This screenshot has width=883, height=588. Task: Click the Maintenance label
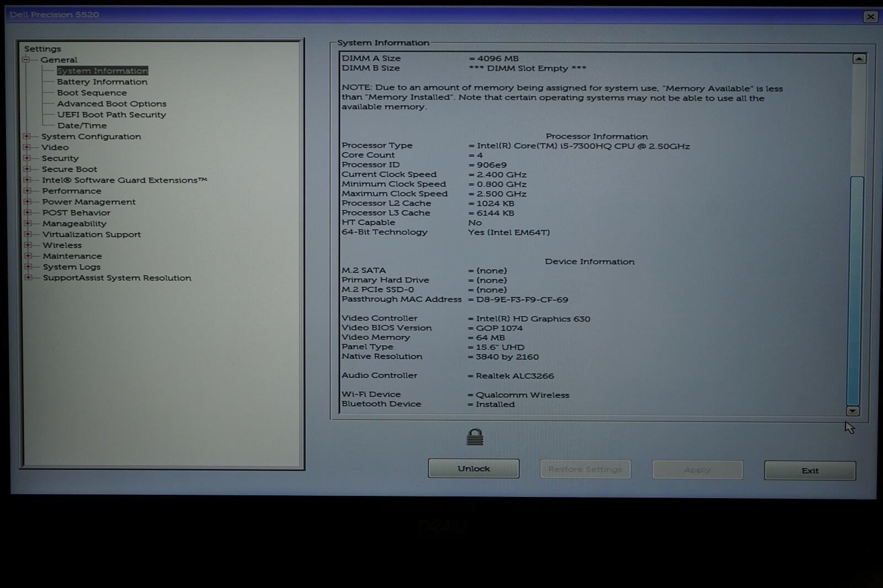click(x=72, y=256)
